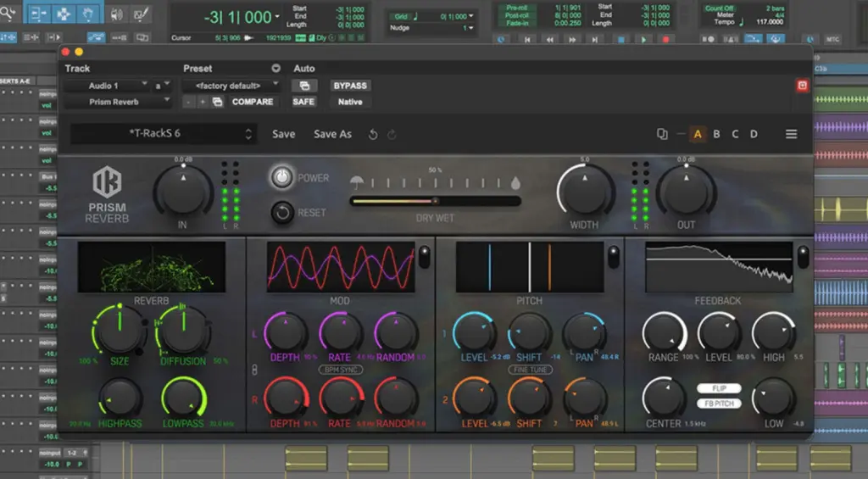Click the Dry Wet slider bar
868x479 pixels.
click(x=435, y=201)
